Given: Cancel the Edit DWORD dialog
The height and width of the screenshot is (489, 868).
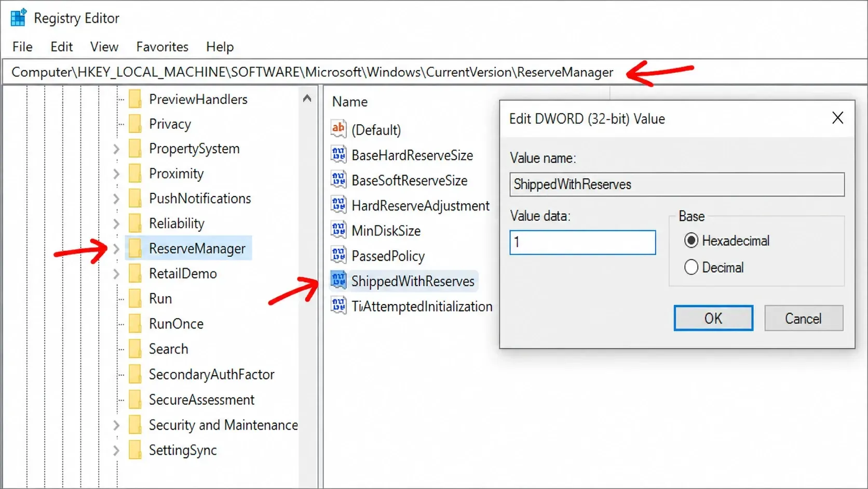Looking at the screenshot, I should tap(803, 318).
